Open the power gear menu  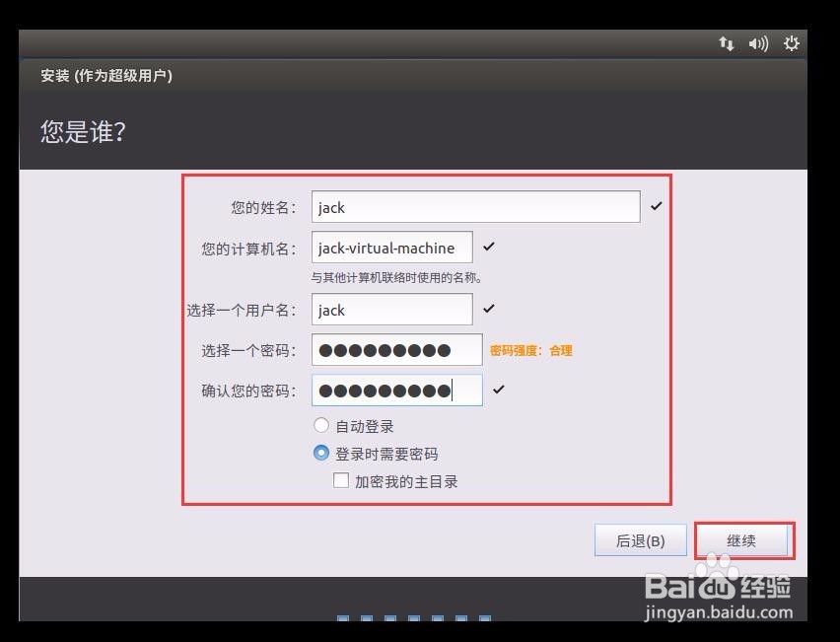[x=790, y=43]
